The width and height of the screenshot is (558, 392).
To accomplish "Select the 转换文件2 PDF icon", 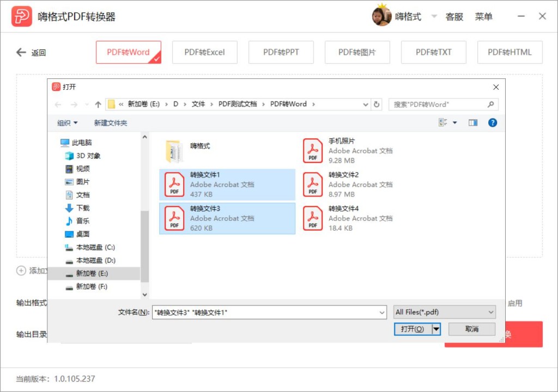I will pos(313,185).
